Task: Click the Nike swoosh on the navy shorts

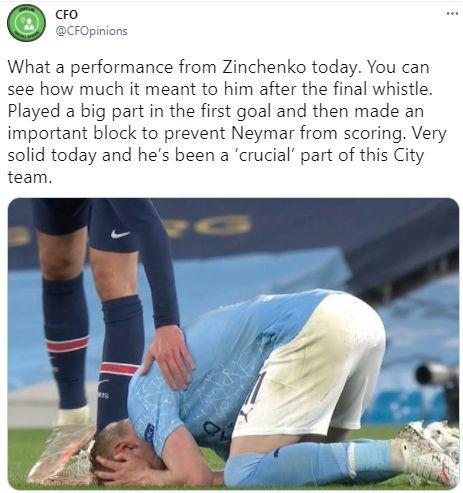Action: [119, 234]
